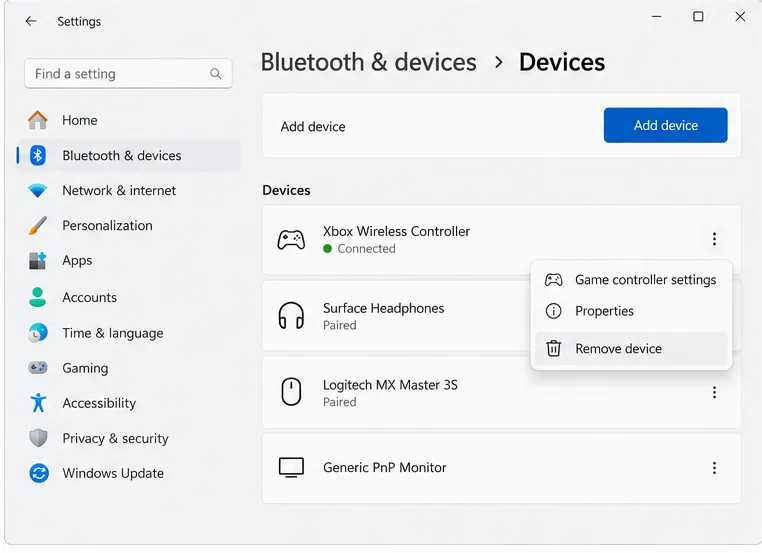Click the Generic PnP Monitor name
Screen dimensions: 762x553
(384, 467)
